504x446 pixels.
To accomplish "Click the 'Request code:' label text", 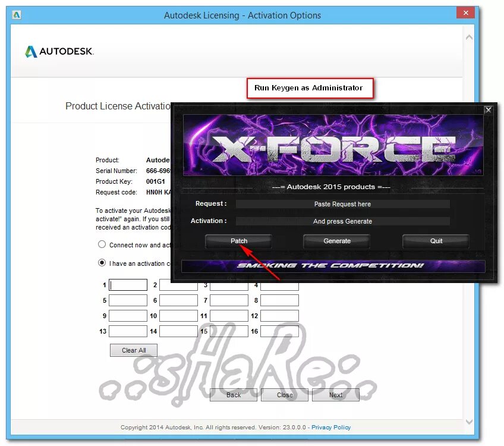I will click(116, 192).
